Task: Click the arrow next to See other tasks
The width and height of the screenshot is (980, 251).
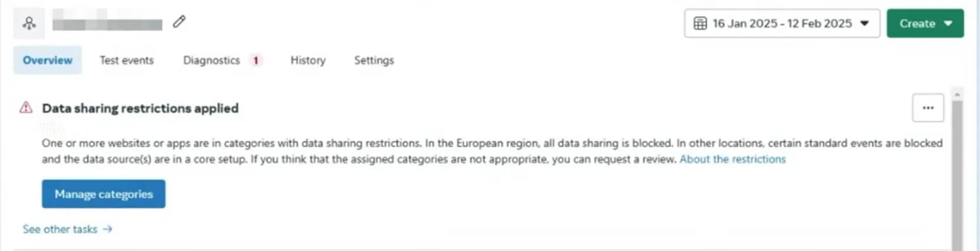Action: [x=107, y=229]
